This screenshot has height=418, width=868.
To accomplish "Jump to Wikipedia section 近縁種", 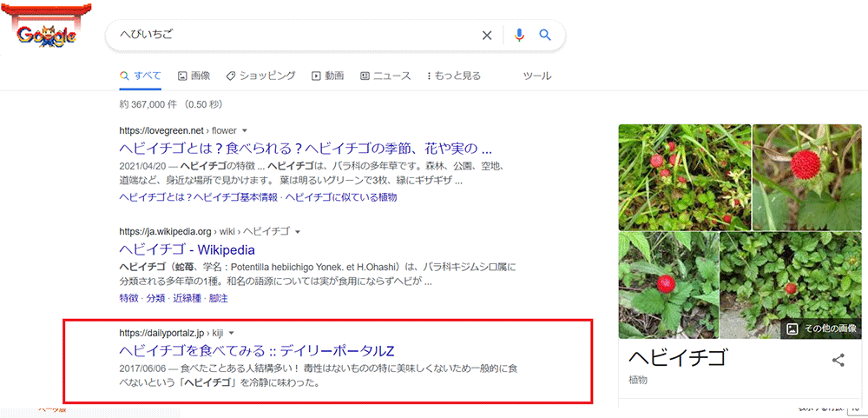I will pyautogui.click(x=187, y=298).
